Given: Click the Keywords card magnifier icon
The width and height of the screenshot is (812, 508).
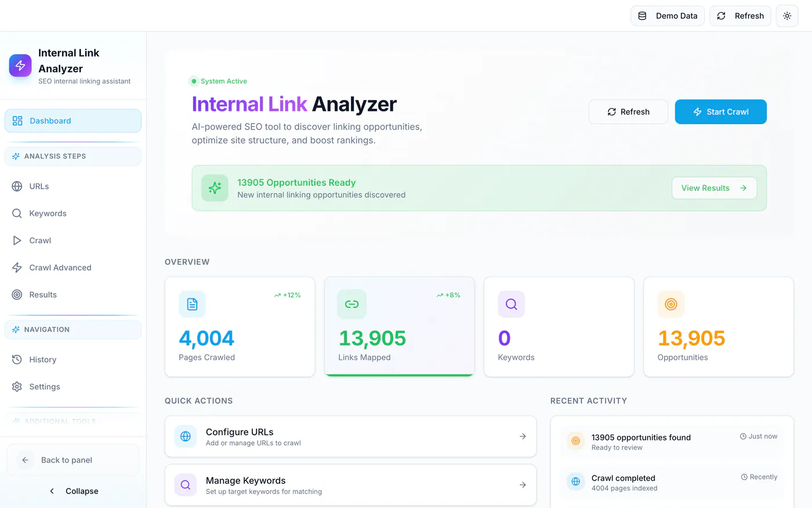Looking at the screenshot, I should tap(512, 304).
